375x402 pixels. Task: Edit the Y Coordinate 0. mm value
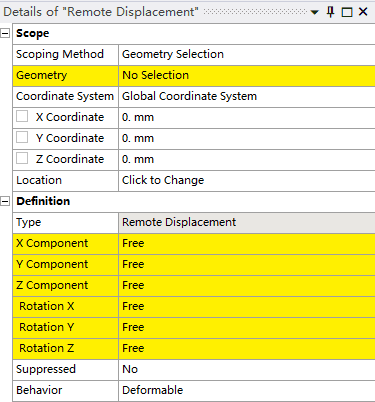pos(247,138)
